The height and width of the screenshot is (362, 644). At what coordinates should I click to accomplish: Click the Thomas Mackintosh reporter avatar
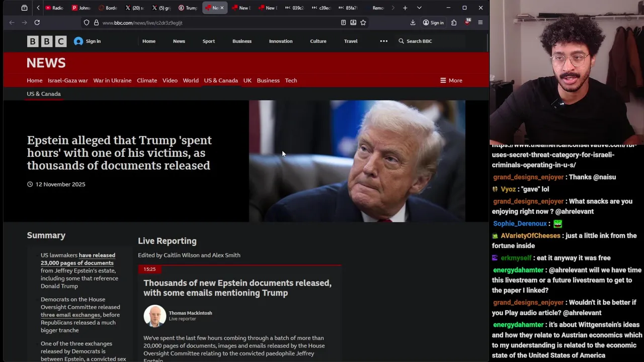coord(155,316)
